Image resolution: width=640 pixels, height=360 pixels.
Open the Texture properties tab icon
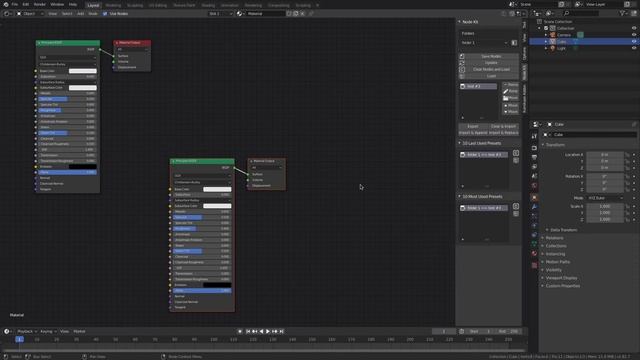point(534,265)
